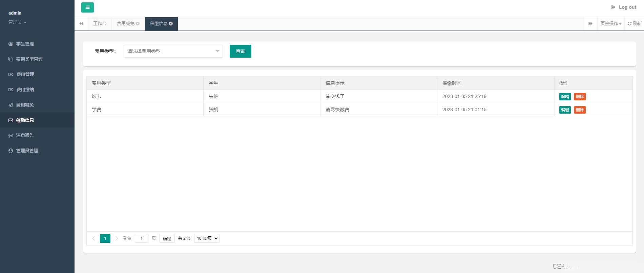Click the 管理员管理 user circle icon
The width and height of the screenshot is (644, 273).
coord(11,151)
